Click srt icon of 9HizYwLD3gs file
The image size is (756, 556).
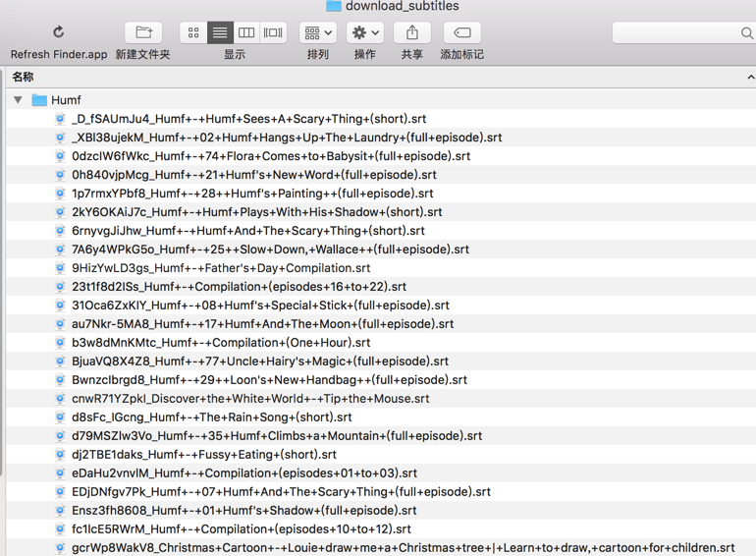click(x=60, y=268)
